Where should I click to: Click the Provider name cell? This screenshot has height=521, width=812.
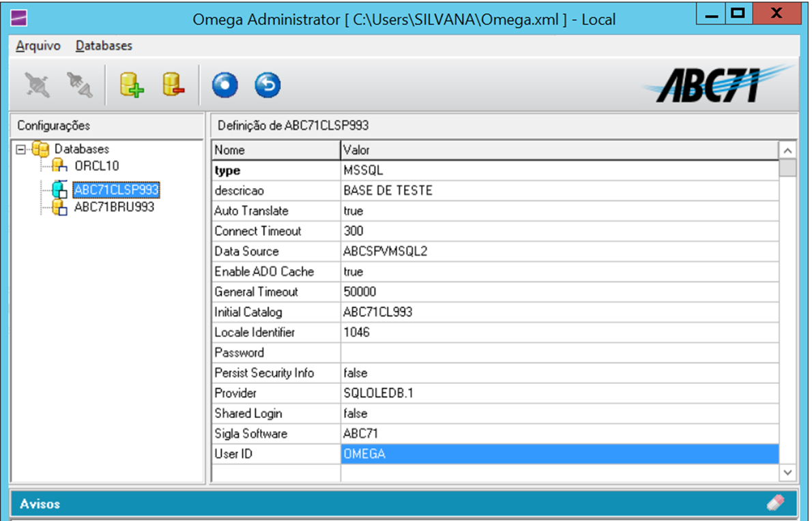(276, 393)
